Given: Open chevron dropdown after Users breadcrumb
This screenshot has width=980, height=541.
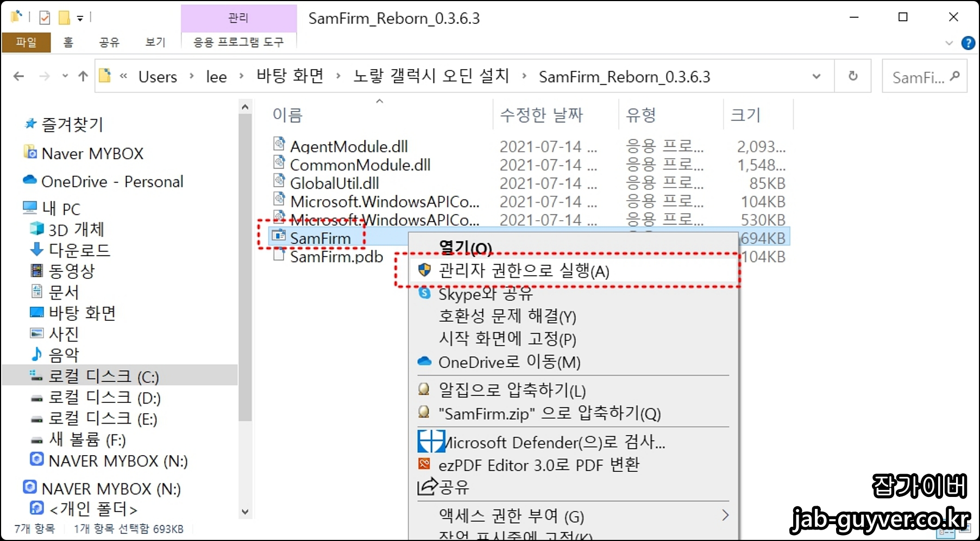Looking at the screenshot, I should pos(192,76).
